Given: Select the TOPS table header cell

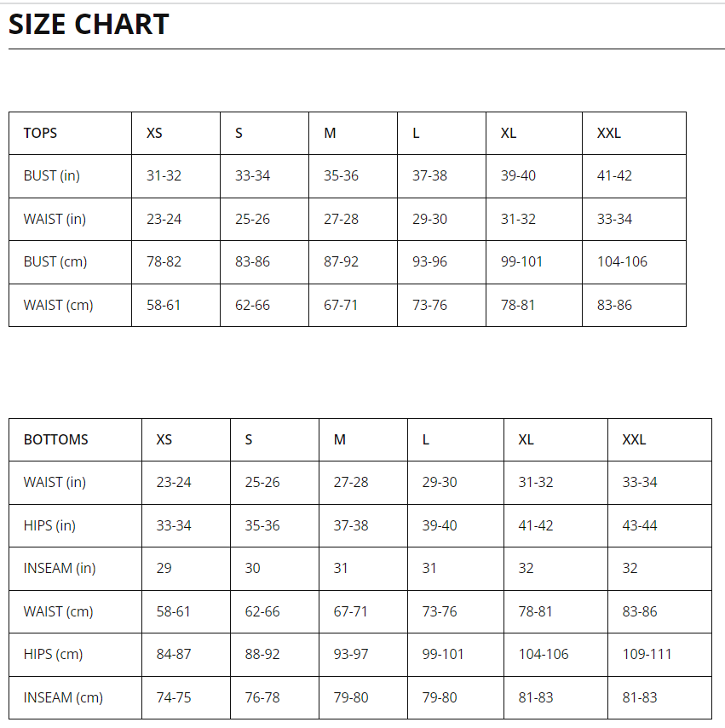Looking at the screenshot, I should [x=70, y=133].
